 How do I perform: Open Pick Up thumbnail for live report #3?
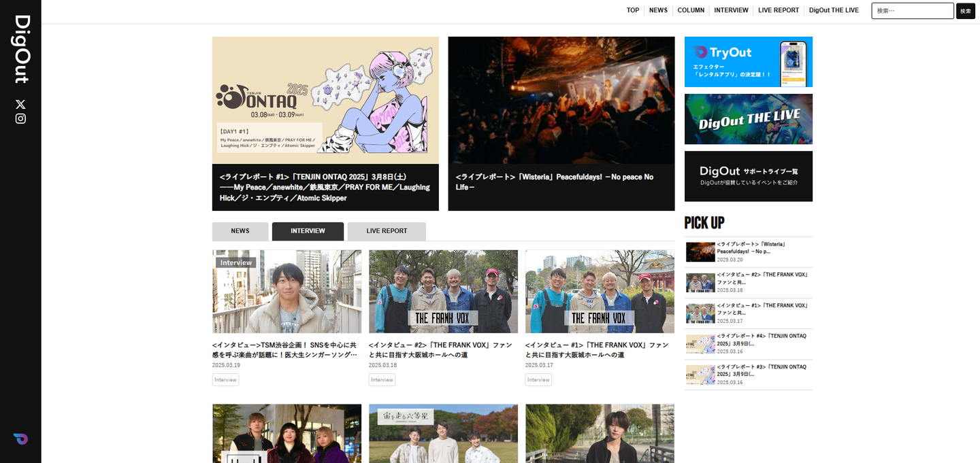pos(700,375)
